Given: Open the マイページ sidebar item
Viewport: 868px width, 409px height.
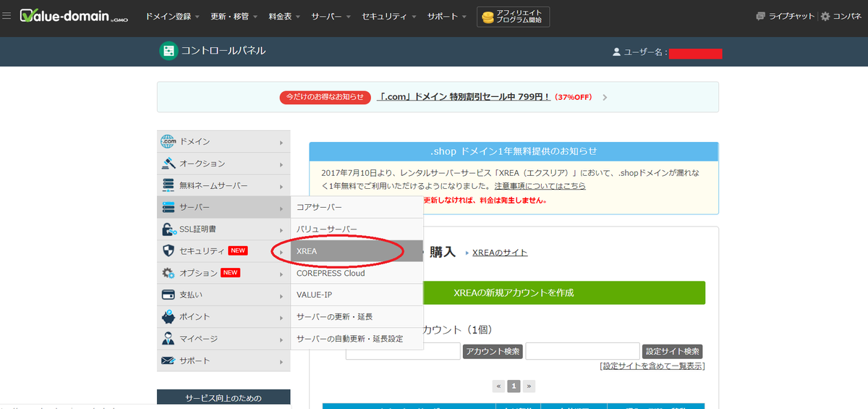Looking at the screenshot, I should coord(224,339).
